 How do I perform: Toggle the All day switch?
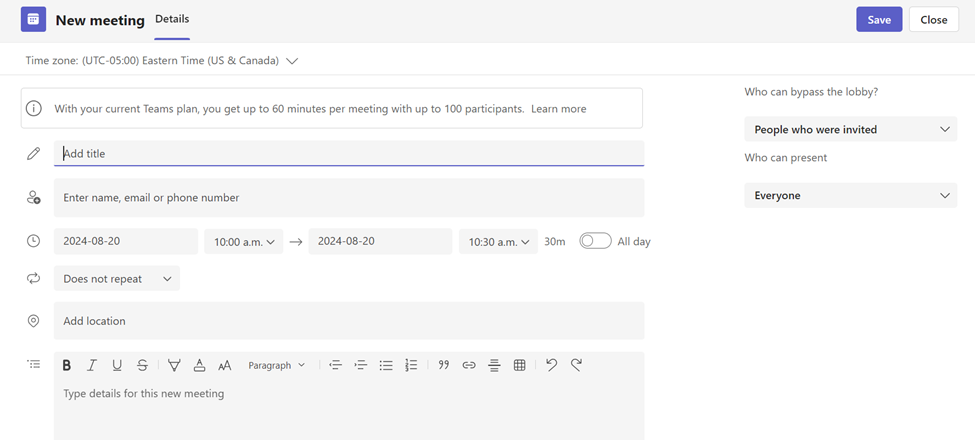click(595, 241)
